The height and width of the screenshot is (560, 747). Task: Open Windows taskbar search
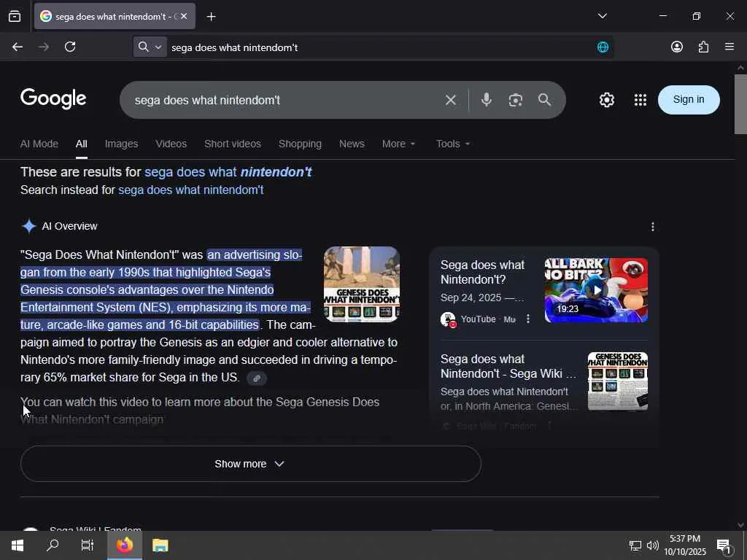point(53,545)
